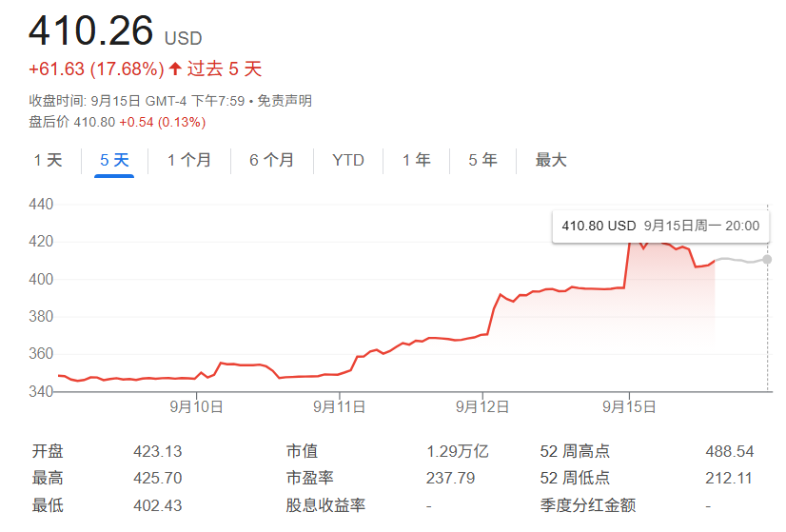Click the 360 y-axis label

coord(41,353)
